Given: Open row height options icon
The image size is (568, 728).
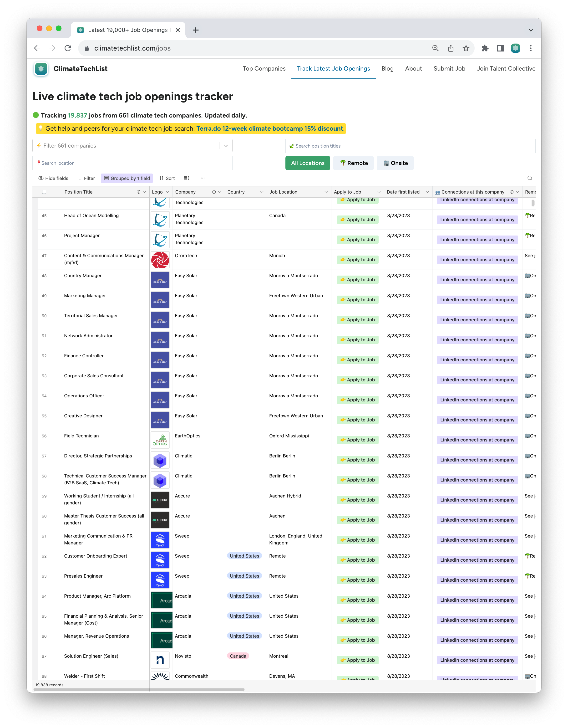Looking at the screenshot, I should point(186,178).
